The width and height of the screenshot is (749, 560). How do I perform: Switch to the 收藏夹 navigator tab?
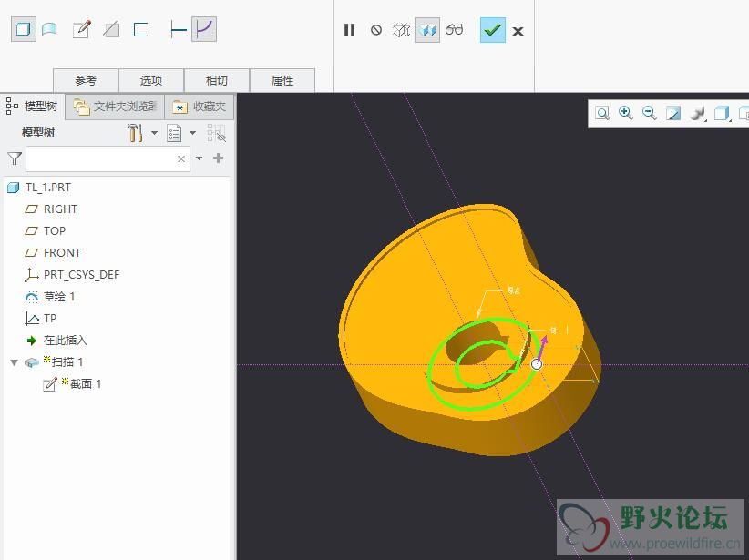200,107
